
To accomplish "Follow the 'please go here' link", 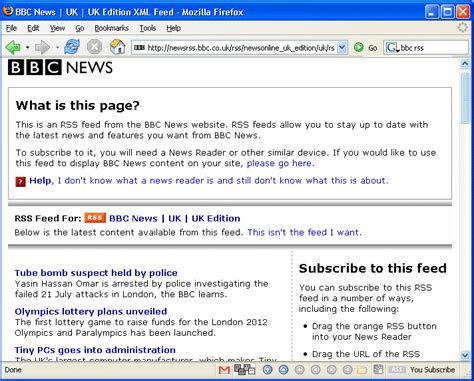I will (279, 163).
